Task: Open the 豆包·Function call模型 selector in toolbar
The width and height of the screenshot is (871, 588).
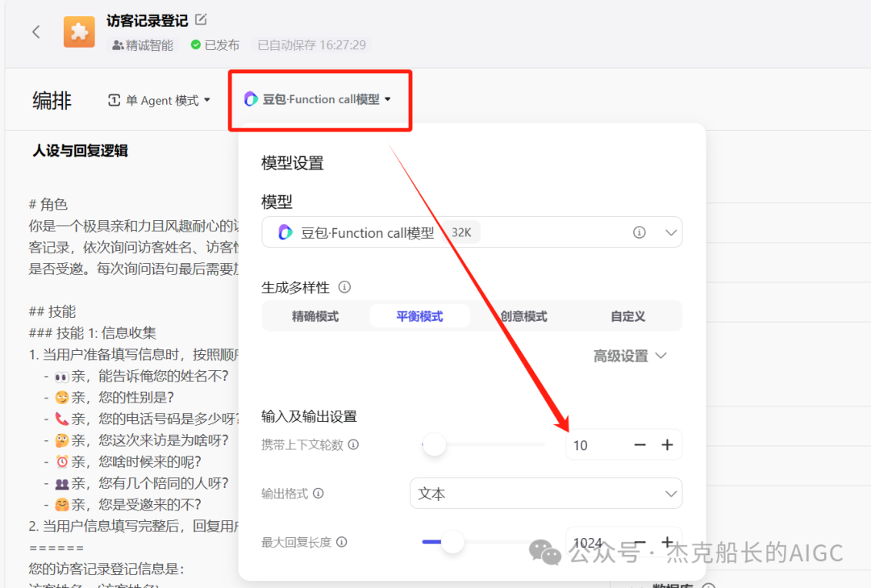Action: click(x=318, y=99)
